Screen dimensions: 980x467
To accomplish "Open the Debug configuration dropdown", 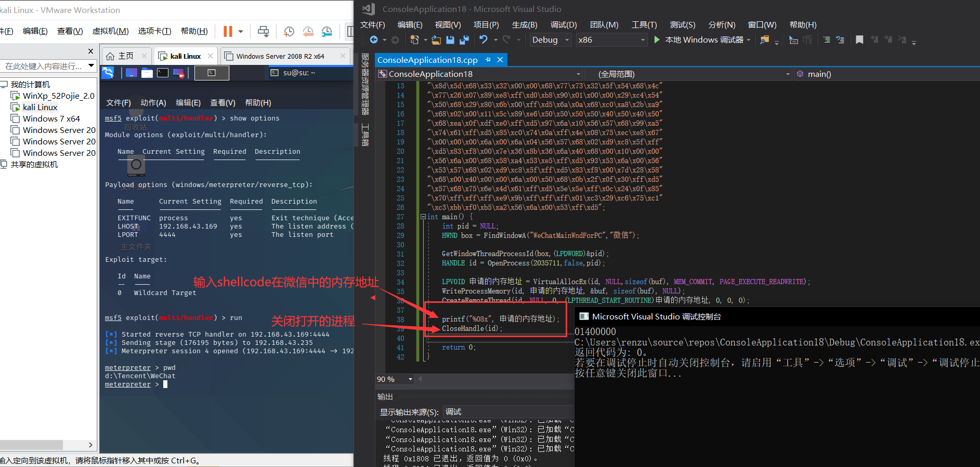I will pyautogui.click(x=551, y=40).
